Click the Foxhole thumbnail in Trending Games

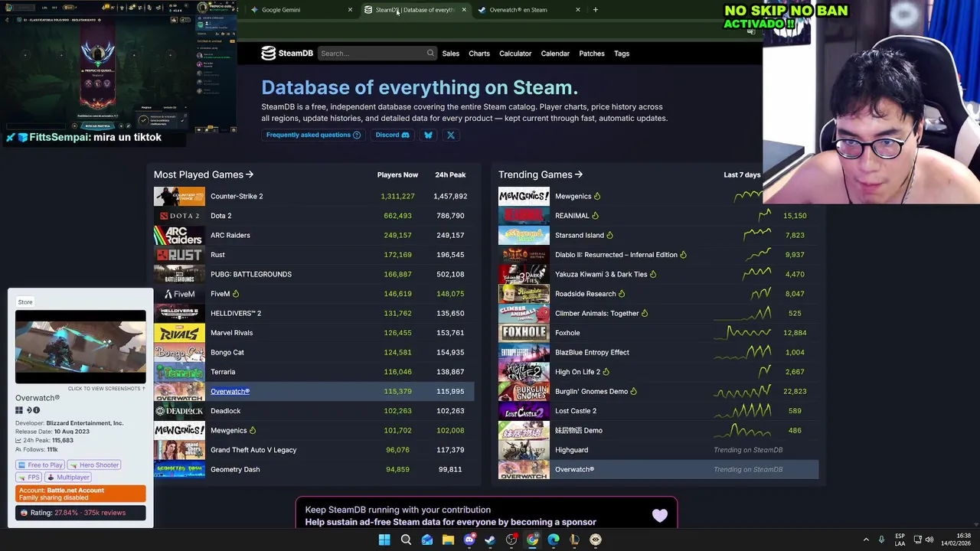524,333
